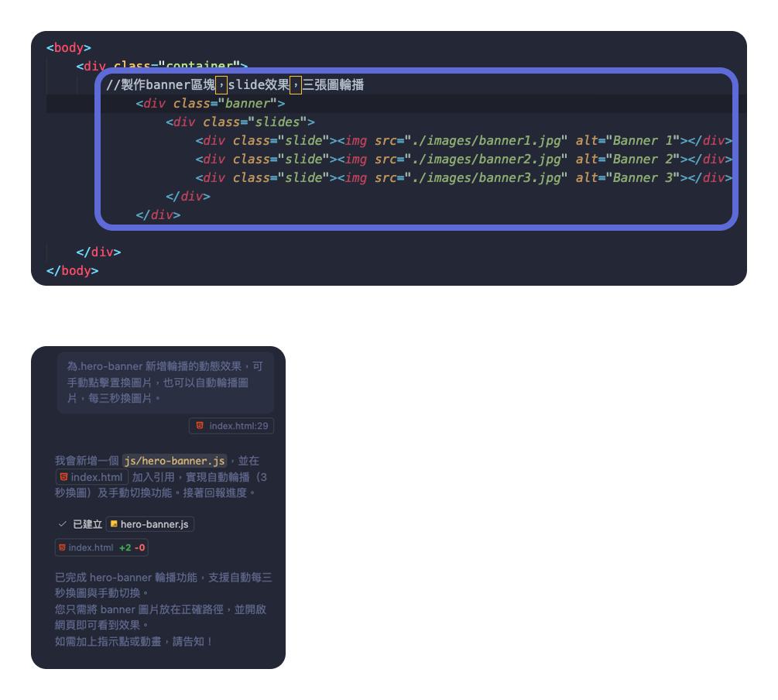
Task: Click the second highlighted comma after slide效果
Action: point(296,84)
